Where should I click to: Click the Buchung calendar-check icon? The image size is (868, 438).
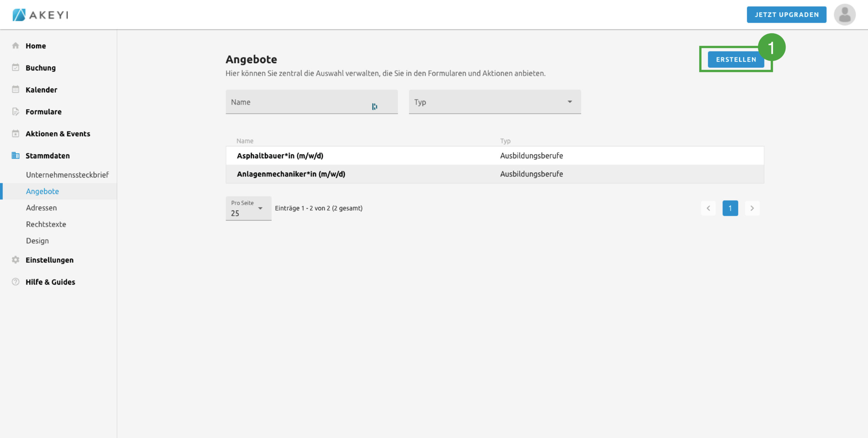[16, 68]
